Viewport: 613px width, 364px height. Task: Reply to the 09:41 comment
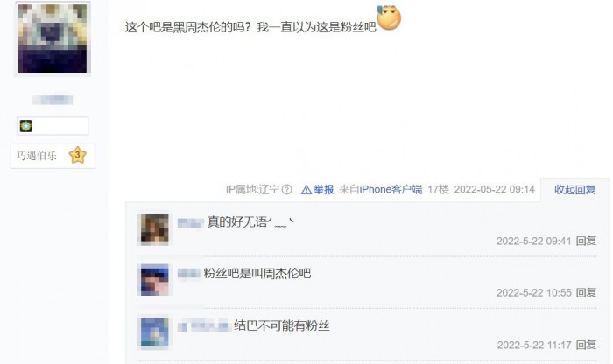pos(586,241)
